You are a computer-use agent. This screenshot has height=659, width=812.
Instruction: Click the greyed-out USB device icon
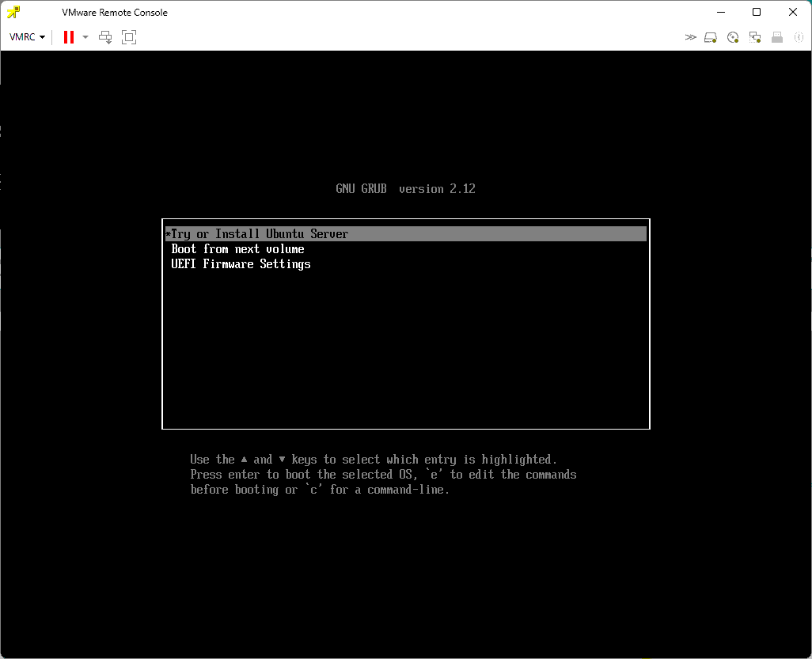point(777,37)
